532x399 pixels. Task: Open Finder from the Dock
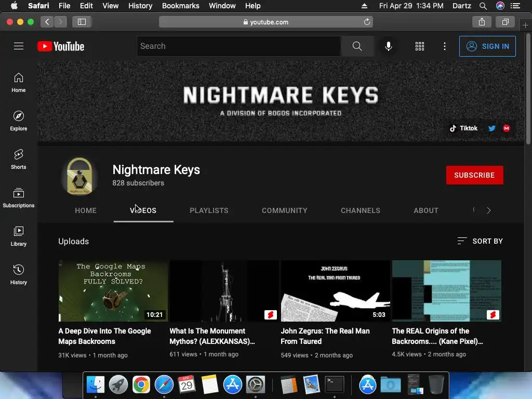(x=96, y=385)
